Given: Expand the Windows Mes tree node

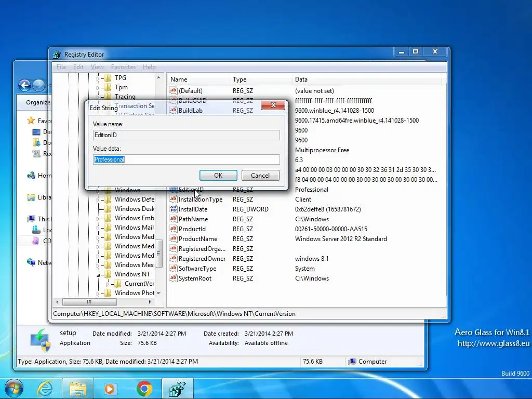Looking at the screenshot, I should [x=98, y=265].
